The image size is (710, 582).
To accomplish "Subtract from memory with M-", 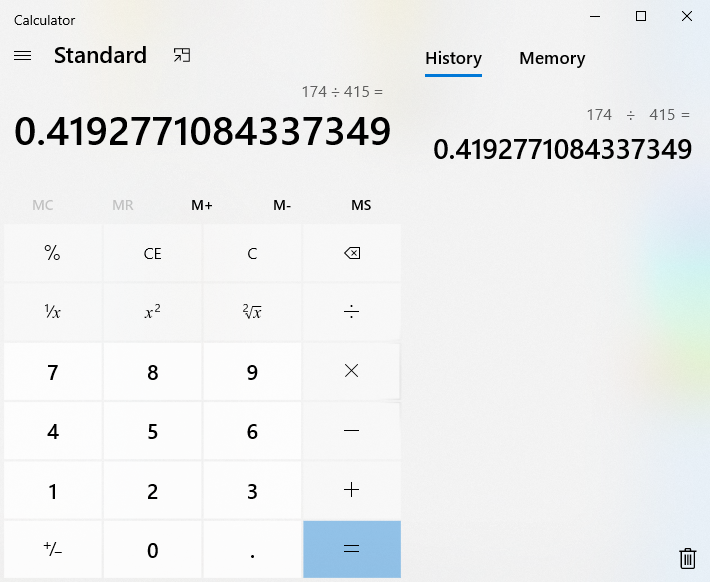I will tap(282, 205).
